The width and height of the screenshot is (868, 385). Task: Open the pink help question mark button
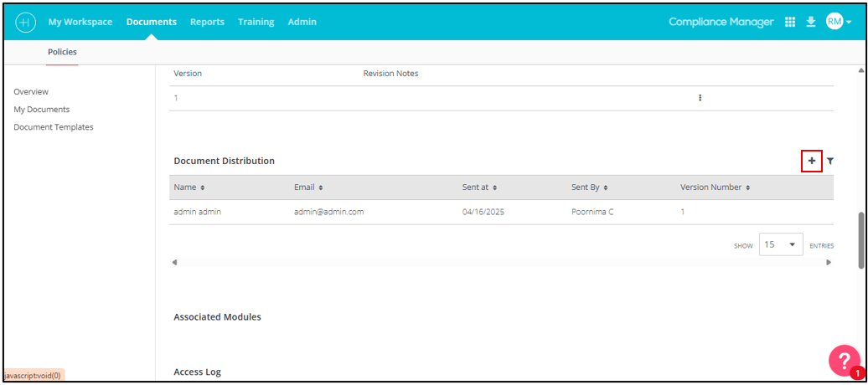click(845, 361)
